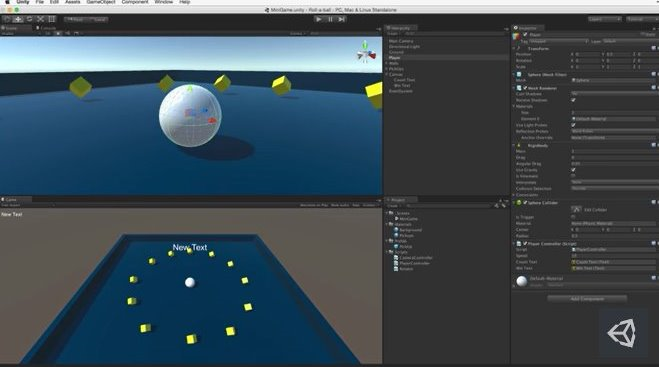The image size is (659, 367).
Task: Click the Transform component icon
Action: pyautogui.click(x=519, y=48)
